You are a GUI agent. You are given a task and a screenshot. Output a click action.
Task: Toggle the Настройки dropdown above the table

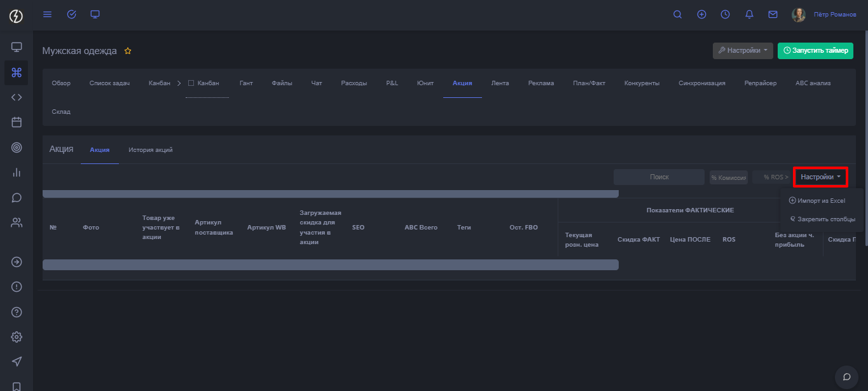[820, 177]
